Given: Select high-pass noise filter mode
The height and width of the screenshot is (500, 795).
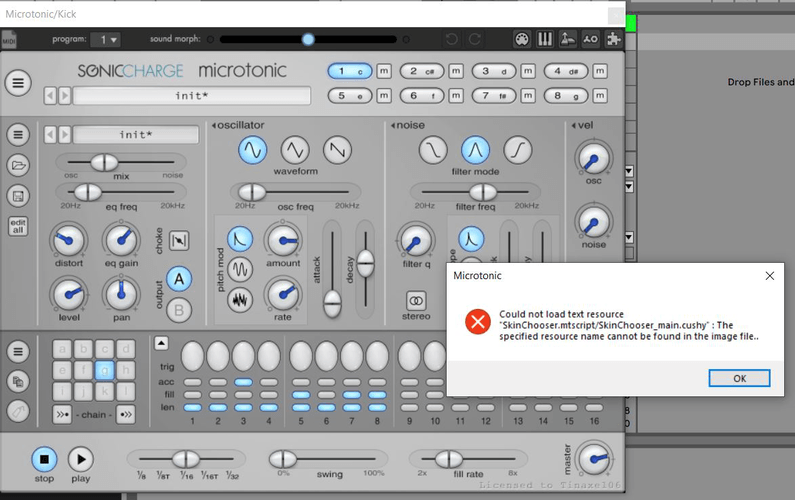Looking at the screenshot, I should (x=518, y=150).
